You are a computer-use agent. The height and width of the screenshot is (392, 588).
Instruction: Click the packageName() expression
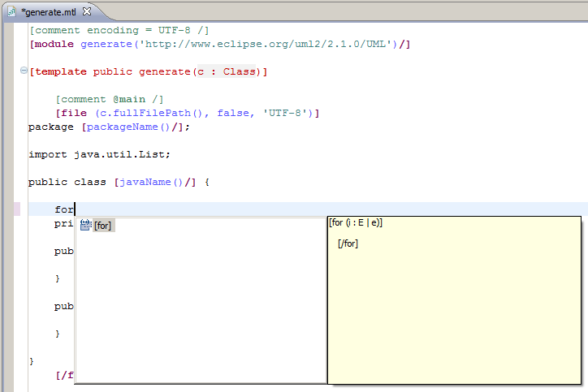click(132, 127)
